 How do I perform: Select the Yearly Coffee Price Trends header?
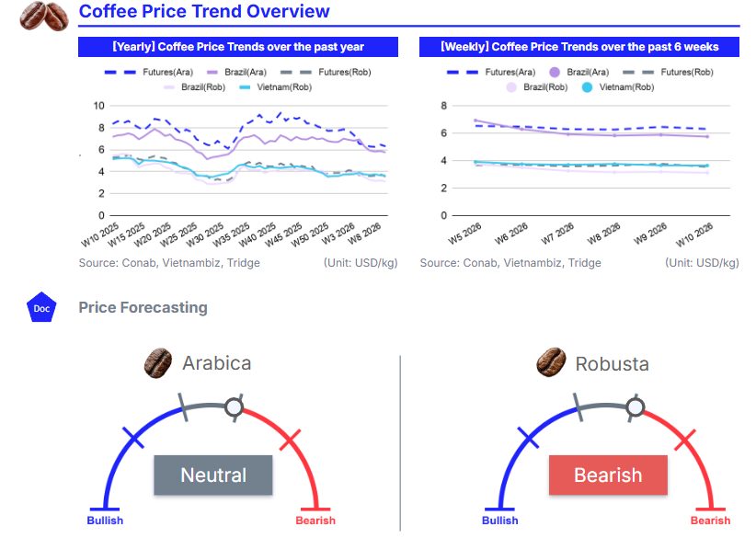coord(238,47)
